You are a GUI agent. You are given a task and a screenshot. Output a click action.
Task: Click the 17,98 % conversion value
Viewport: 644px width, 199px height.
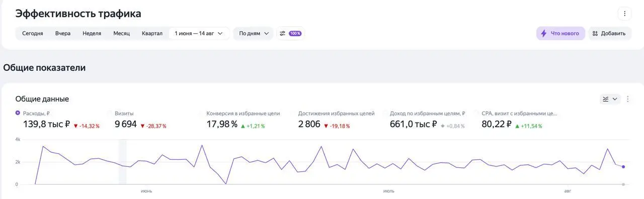(222, 124)
